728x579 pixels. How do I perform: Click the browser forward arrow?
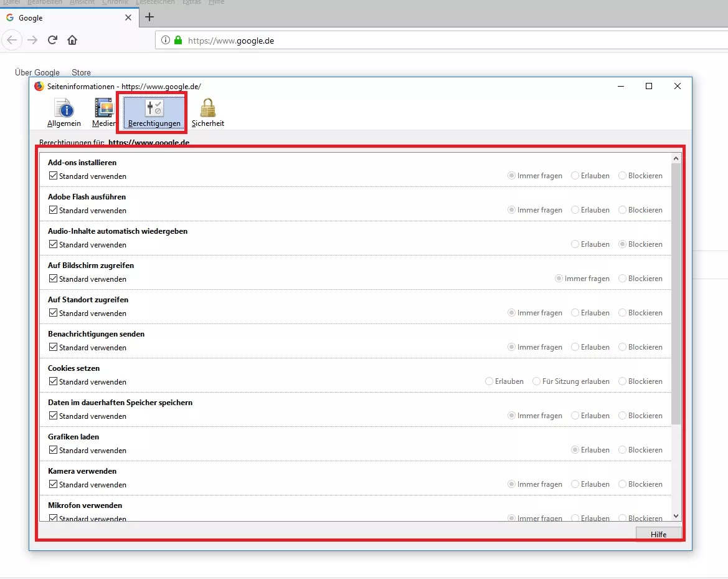tap(32, 40)
